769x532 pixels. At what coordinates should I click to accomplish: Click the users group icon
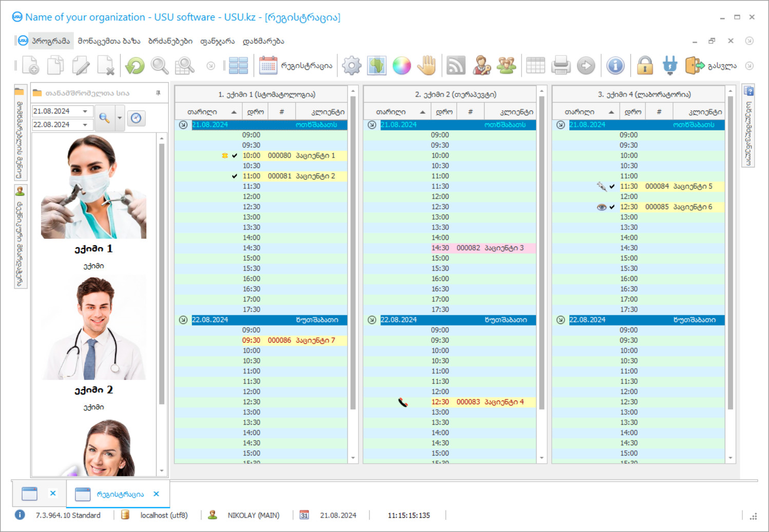506,65
